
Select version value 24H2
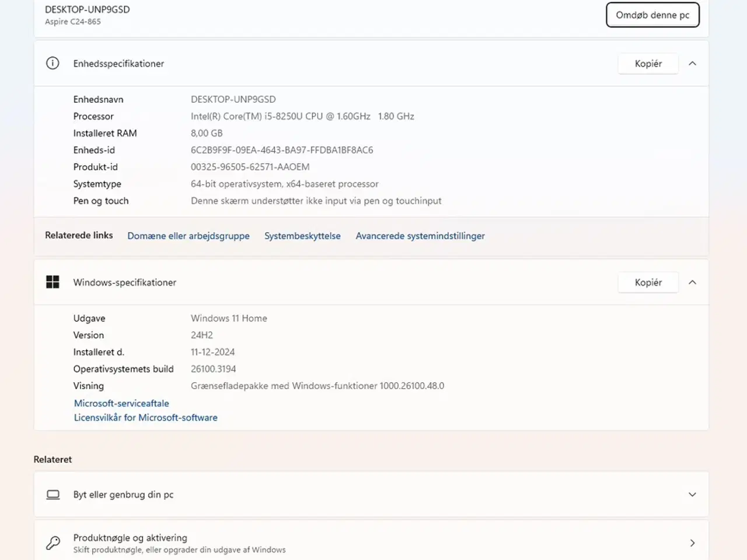pos(202,335)
